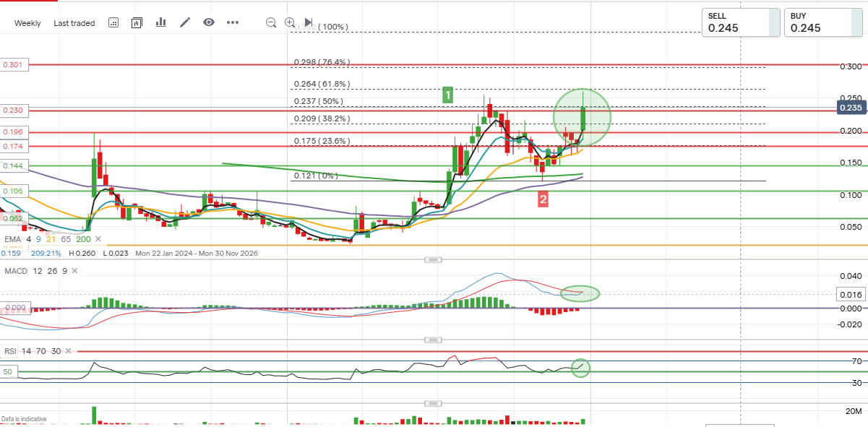
Task: Open the three-dot more options menu
Action: pos(233,22)
